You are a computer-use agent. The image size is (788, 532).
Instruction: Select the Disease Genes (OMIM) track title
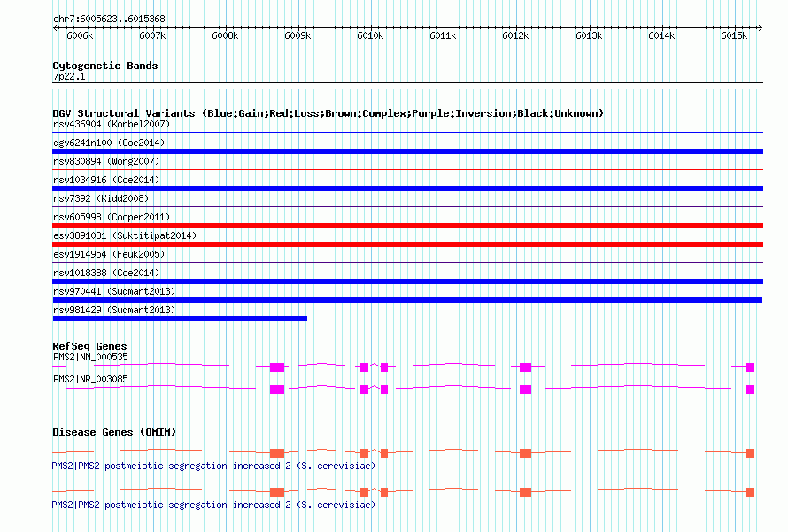[114, 432]
